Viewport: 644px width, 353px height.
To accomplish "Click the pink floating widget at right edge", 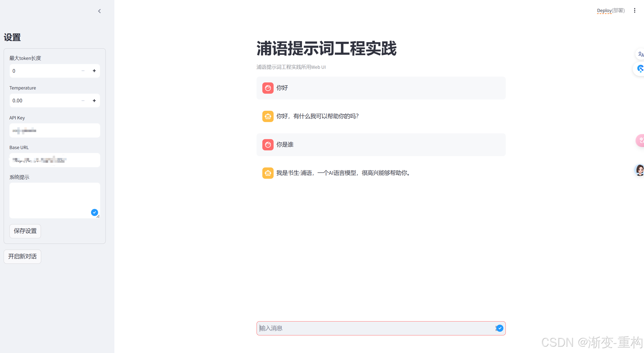I will click(640, 140).
